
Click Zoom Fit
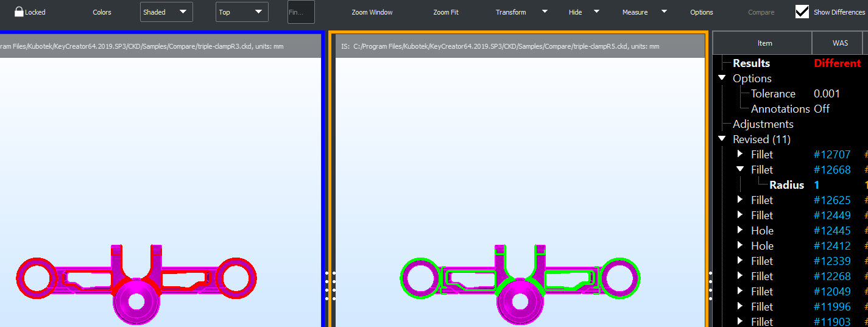tap(446, 12)
